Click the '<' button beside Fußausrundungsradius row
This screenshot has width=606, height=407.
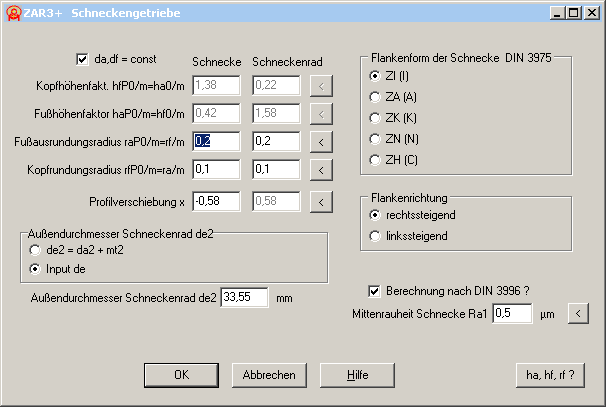click(320, 141)
